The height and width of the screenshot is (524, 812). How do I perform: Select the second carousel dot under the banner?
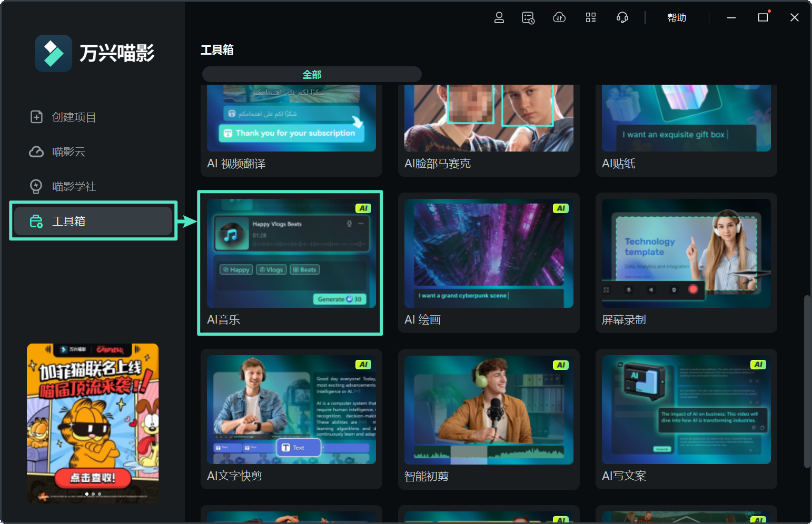[93, 494]
